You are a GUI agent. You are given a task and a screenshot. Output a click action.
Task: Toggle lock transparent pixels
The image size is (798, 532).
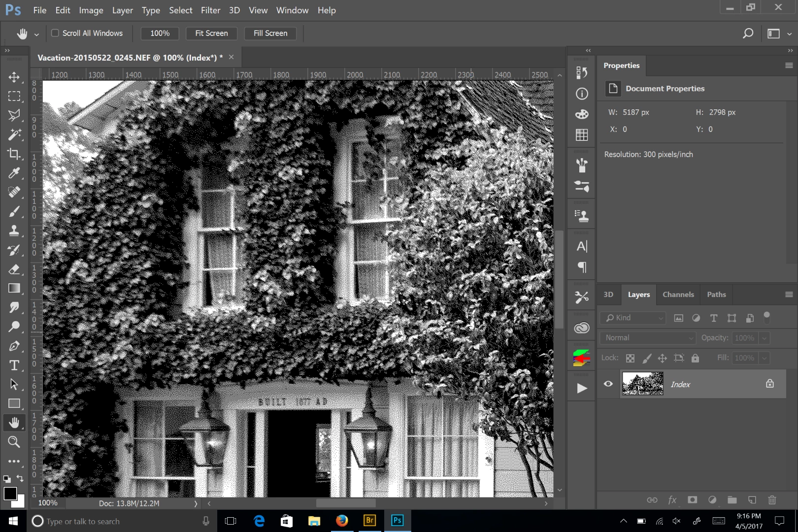(630, 358)
